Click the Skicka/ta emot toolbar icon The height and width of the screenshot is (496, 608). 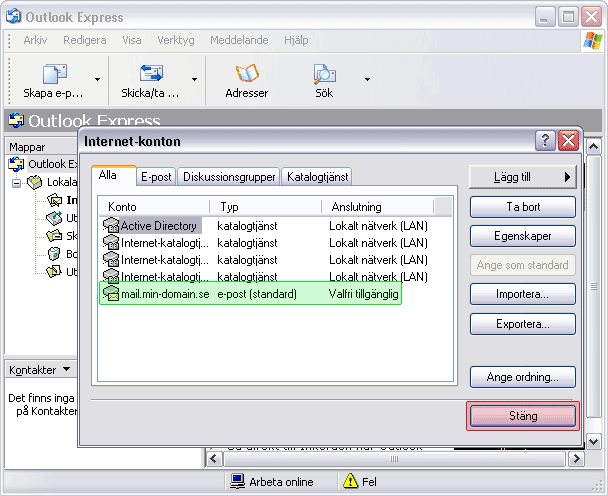tap(152, 74)
